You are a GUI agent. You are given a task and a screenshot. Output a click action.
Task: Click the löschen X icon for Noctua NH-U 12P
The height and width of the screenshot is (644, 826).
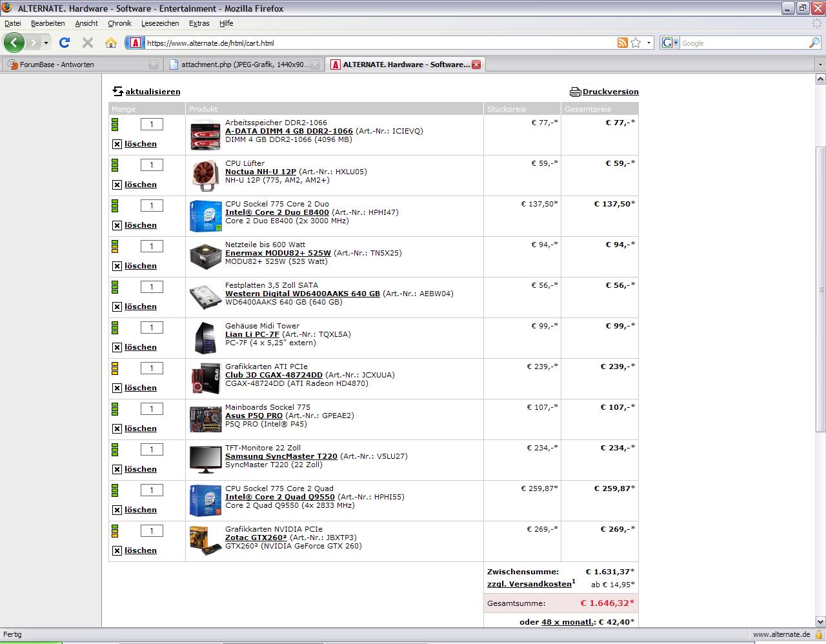(117, 185)
